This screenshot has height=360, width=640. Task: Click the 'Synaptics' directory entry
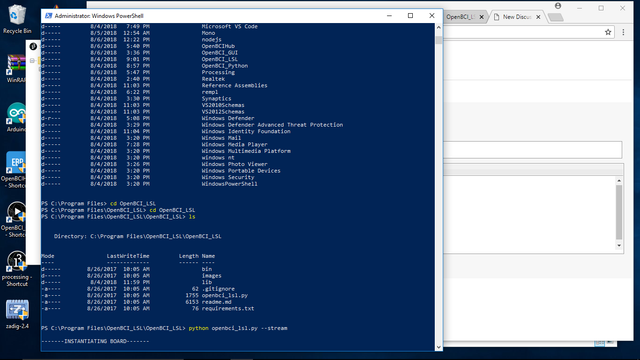click(216, 99)
